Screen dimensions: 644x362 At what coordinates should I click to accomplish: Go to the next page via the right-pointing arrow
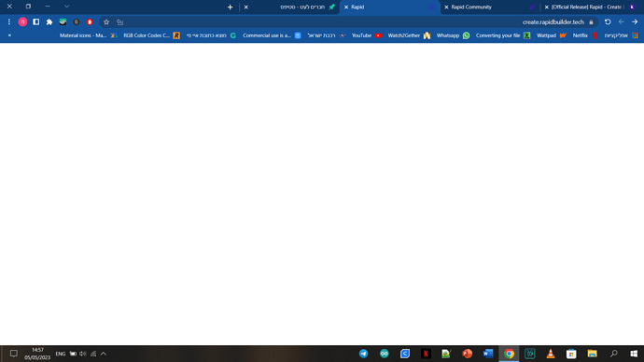(x=635, y=22)
